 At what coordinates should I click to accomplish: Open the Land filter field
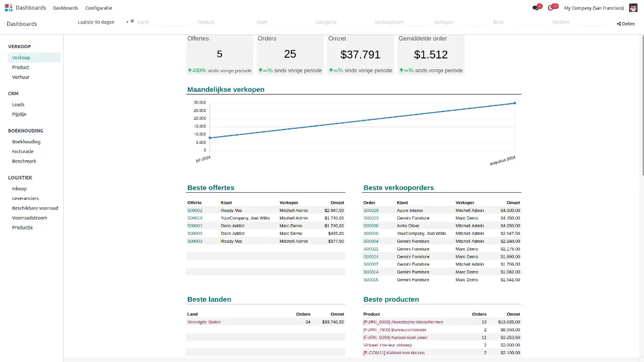point(164,22)
